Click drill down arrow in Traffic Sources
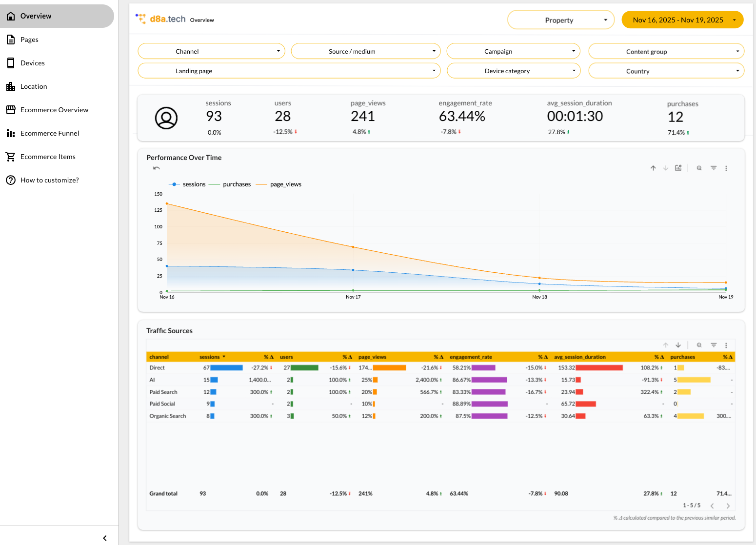Viewport: 756px width, 545px height. point(678,345)
